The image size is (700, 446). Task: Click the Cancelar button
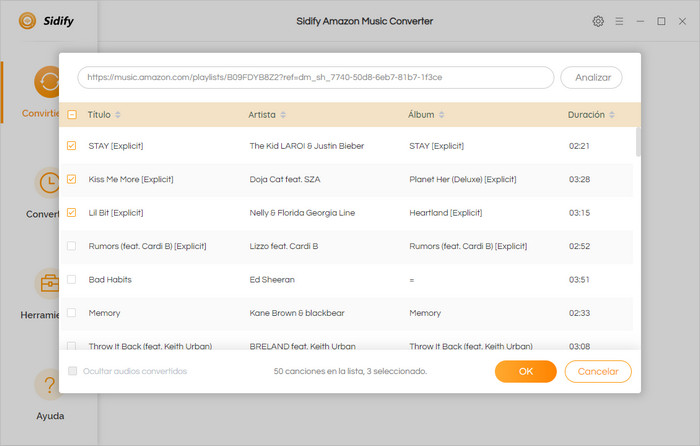pyautogui.click(x=598, y=371)
